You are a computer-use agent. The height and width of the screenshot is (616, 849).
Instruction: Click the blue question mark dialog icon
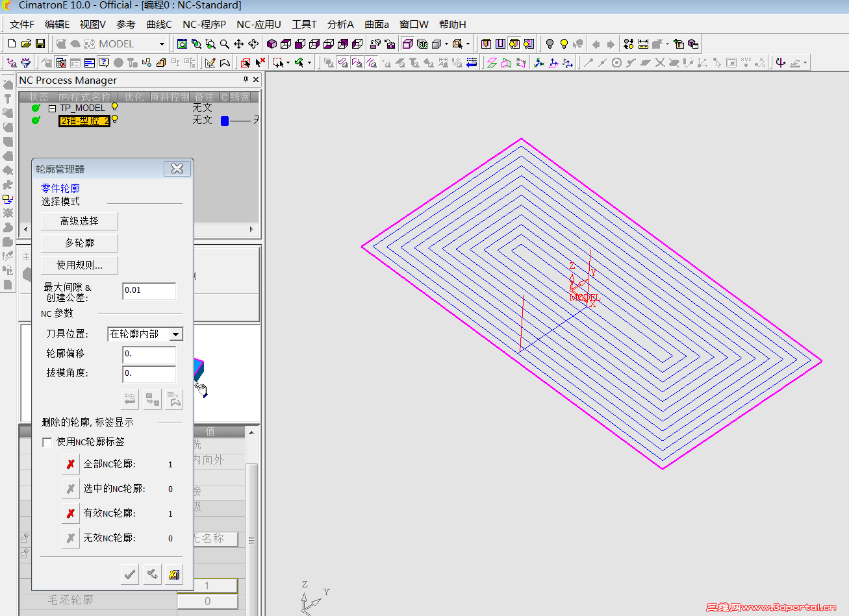coord(103,62)
